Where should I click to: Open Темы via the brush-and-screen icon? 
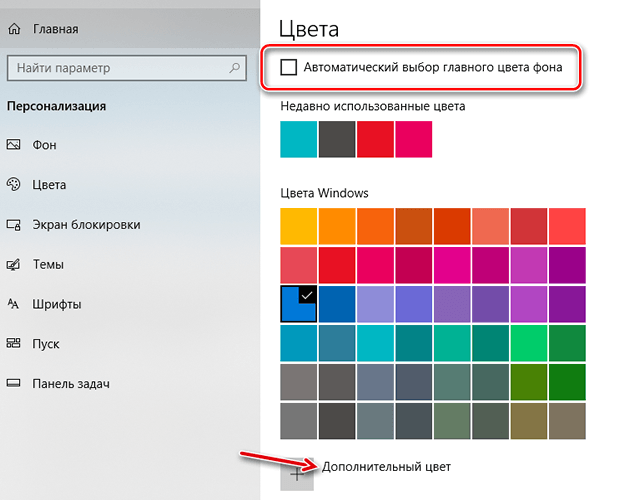13,264
